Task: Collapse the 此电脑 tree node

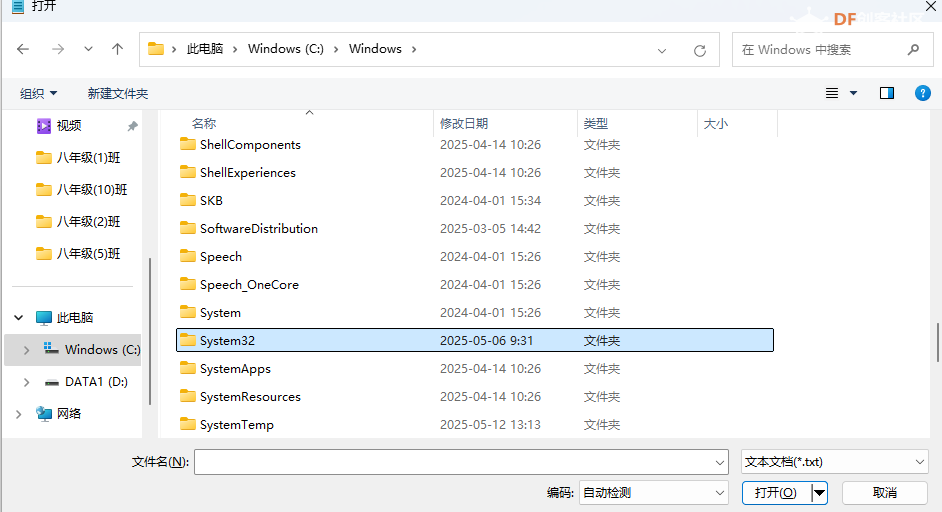Action: [19, 317]
